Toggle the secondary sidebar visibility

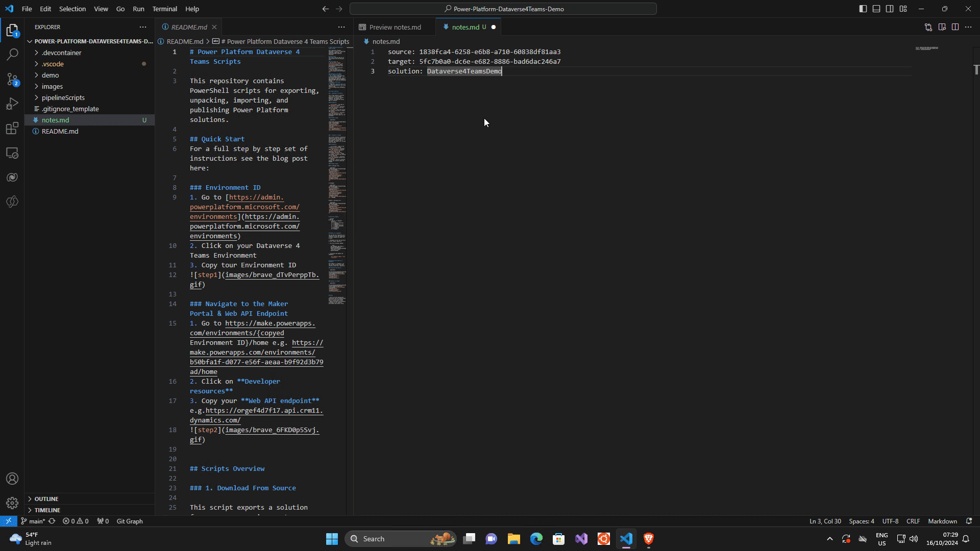(889, 9)
